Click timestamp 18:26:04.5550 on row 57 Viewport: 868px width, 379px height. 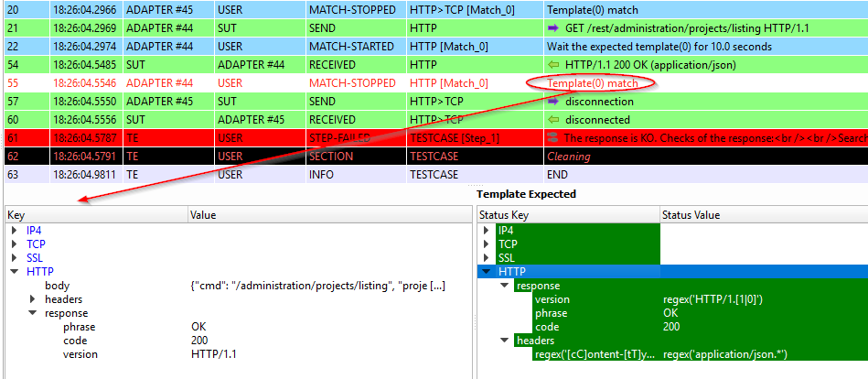pos(85,102)
